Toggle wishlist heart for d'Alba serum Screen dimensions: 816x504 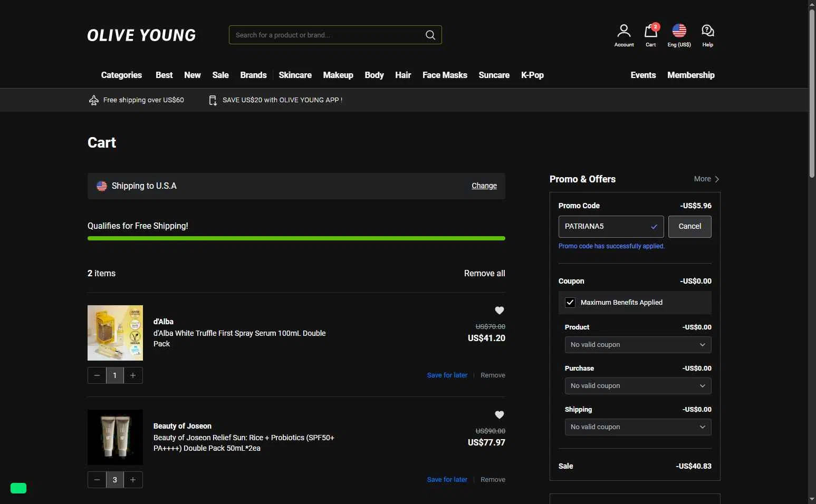(499, 311)
